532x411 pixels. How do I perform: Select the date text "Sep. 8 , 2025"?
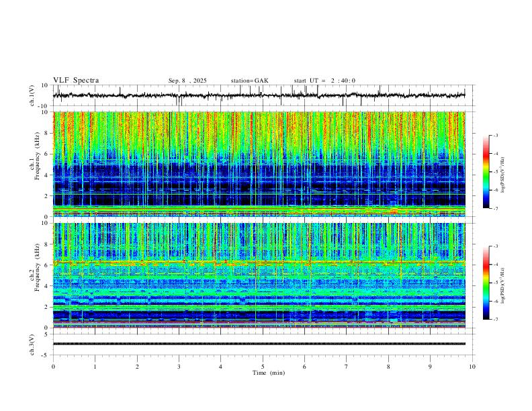tap(187, 81)
